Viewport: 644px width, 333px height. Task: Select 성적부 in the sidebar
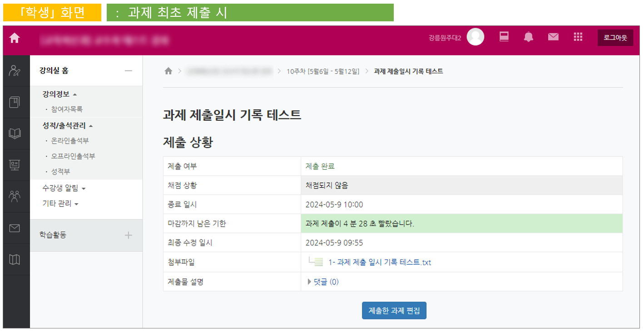tap(61, 171)
